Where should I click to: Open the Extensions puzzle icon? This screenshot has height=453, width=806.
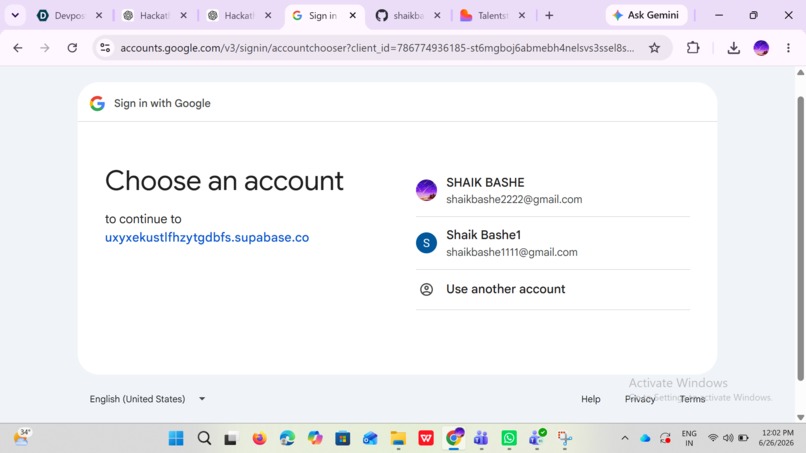pyautogui.click(x=693, y=48)
